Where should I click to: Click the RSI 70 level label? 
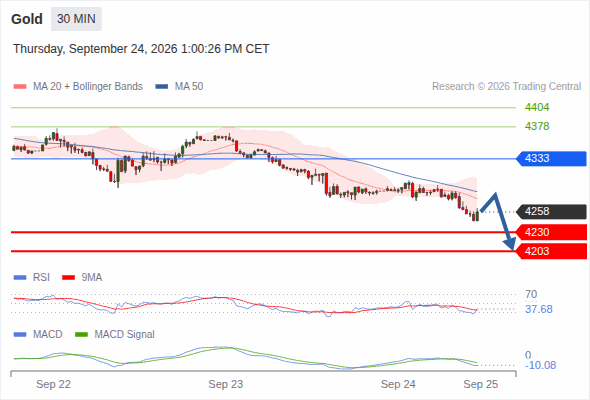pos(531,294)
